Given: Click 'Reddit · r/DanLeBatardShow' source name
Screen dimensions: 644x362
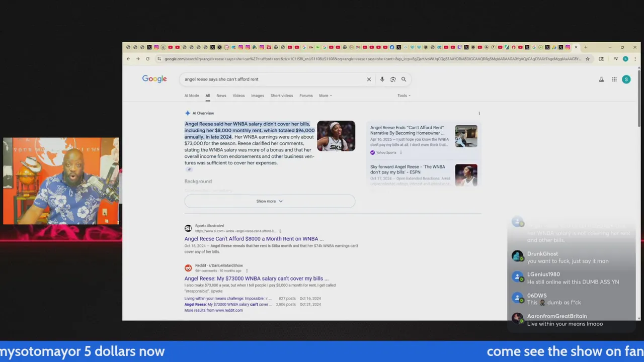Looking at the screenshot, I should click(219, 265).
